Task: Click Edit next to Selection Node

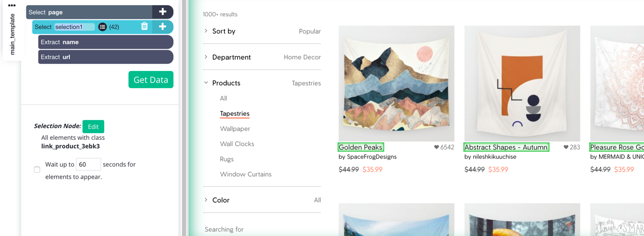Action: tap(93, 127)
